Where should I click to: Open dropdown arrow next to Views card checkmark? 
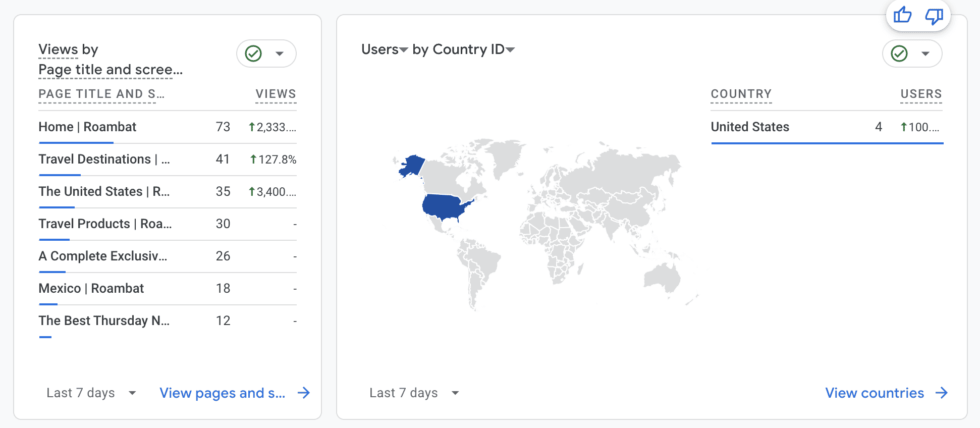click(280, 54)
